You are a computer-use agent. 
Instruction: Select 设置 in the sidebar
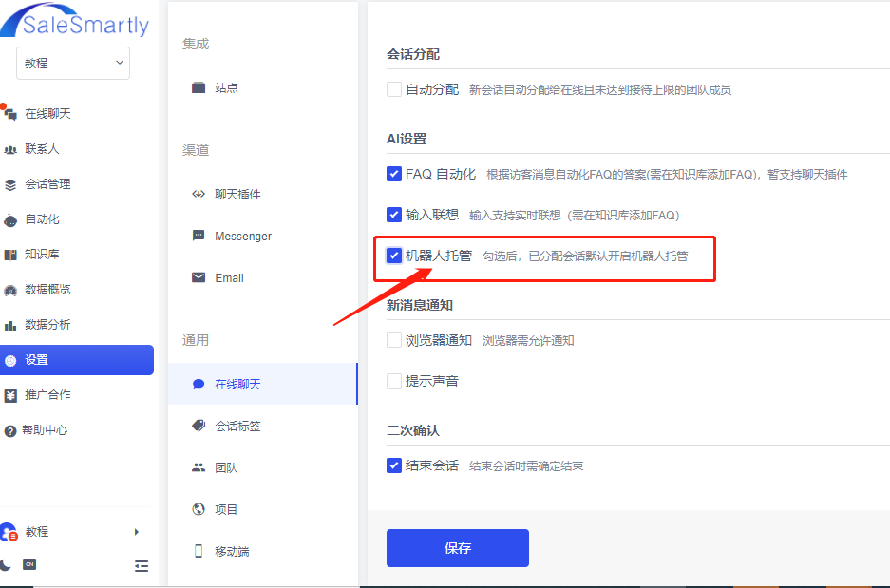pyautogui.click(x=77, y=360)
